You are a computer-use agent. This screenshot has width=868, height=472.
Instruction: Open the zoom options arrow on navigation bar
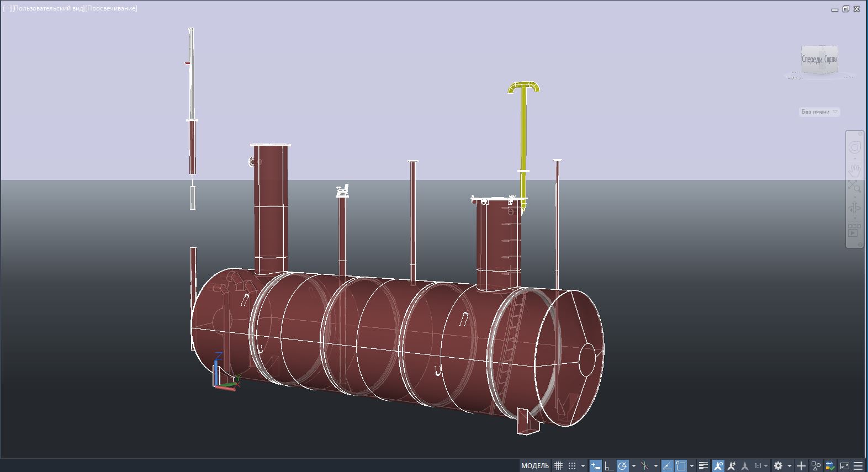pyautogui.click(x=854, y=196)
